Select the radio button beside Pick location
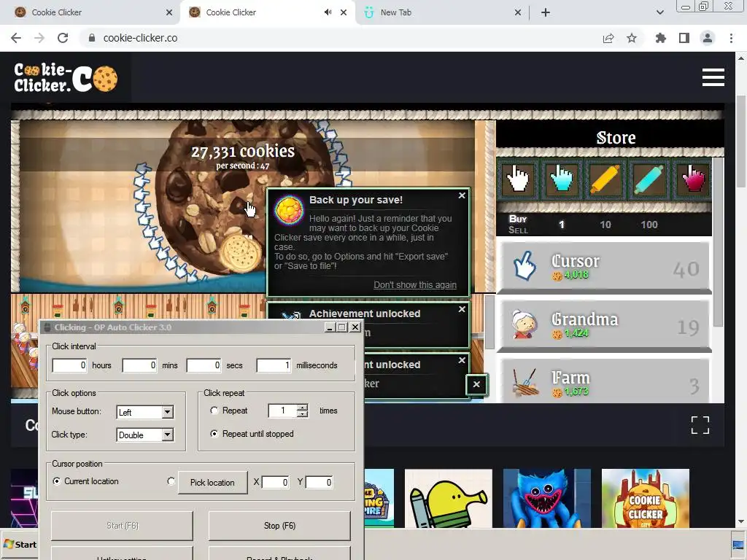This screenshot has height=560, width=747. point(171,481)
